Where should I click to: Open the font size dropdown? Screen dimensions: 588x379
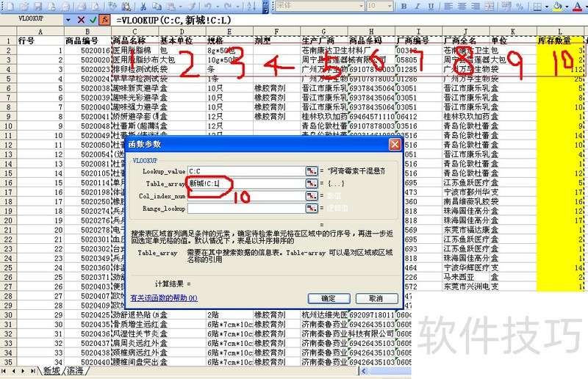coord(390,6)
